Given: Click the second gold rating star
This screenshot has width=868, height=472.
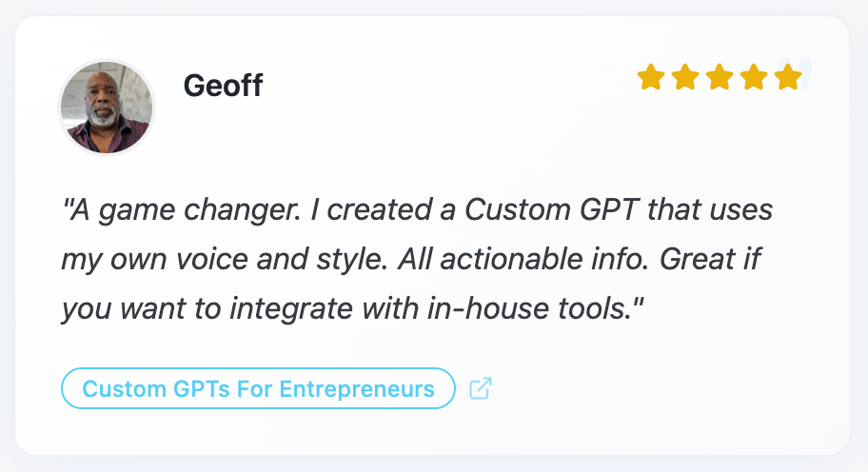Looking at the screenshot, I should coord(684,77).
